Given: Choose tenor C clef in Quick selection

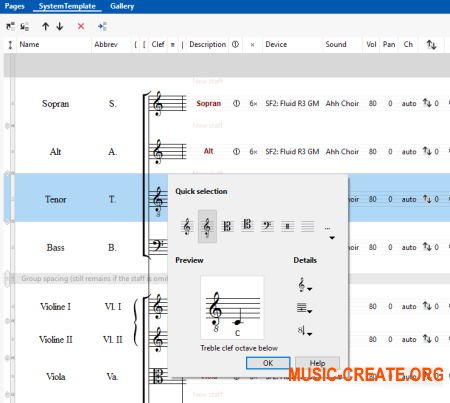Looking at the screenshot, I should pyautogui.click(x=247, y=225).
